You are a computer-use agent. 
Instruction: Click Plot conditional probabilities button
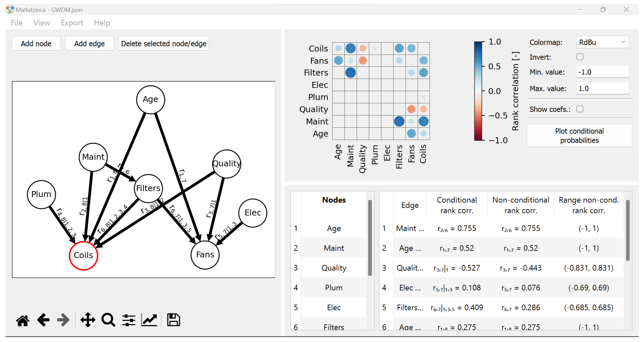coord(579,136)
